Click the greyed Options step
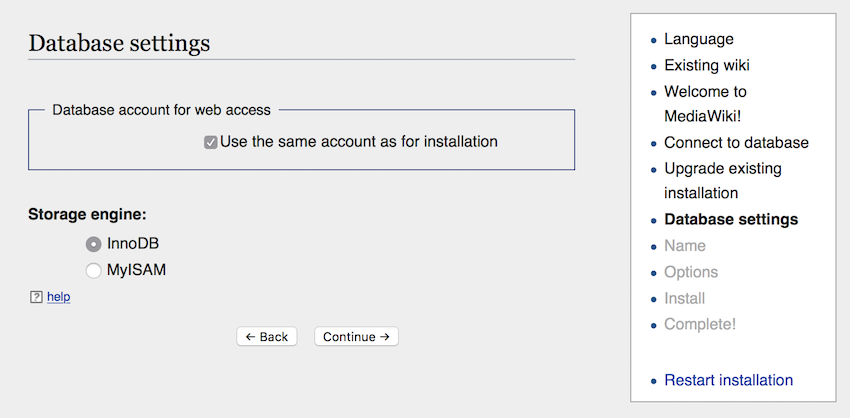 pyautogui.click(x=691, y=272)
